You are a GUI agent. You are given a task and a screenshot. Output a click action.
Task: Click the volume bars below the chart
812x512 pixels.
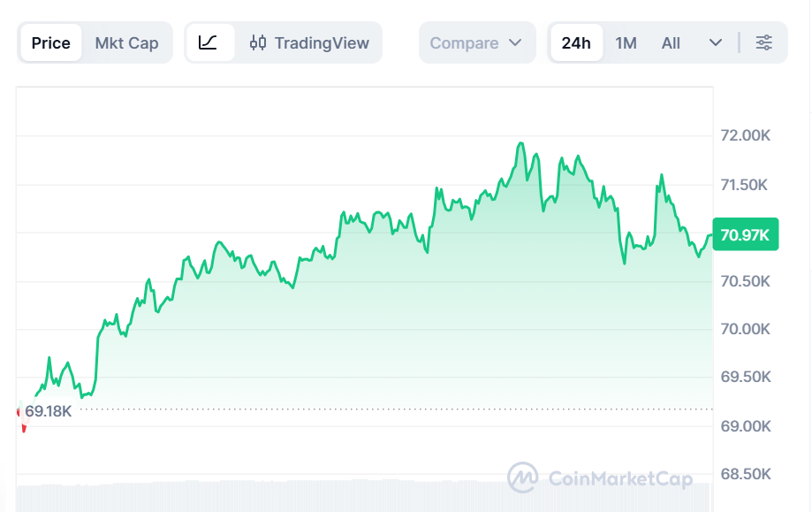353,496
